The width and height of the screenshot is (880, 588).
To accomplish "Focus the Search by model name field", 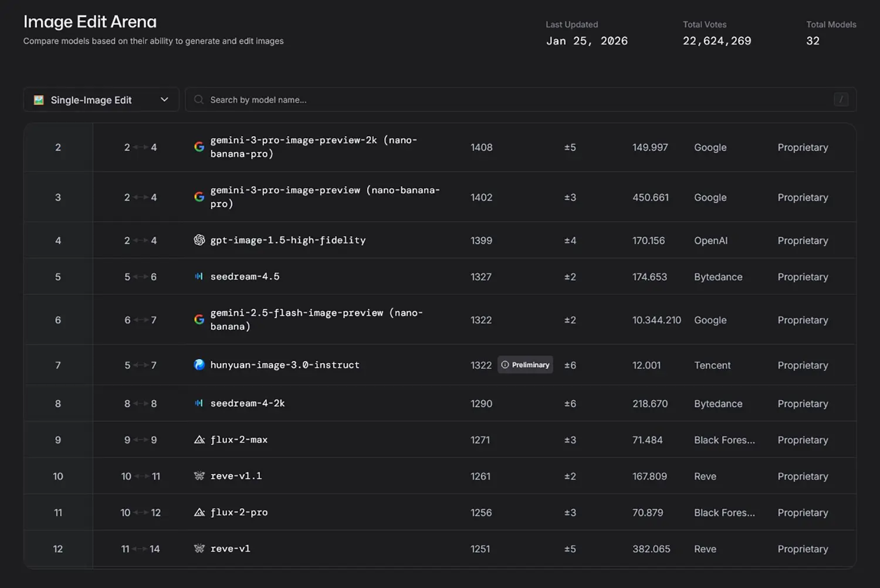I will tap(516, 100).
